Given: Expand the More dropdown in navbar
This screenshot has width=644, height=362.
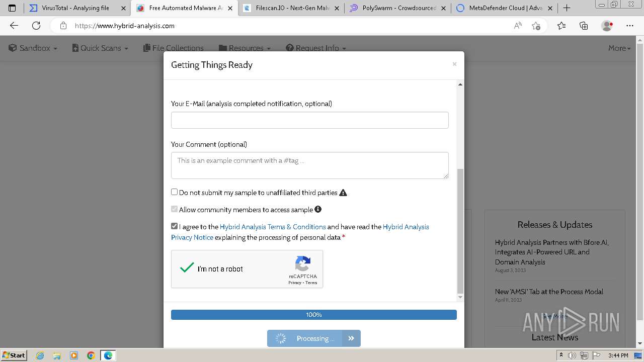Looking at the screenshot, I should click(619, 48).
